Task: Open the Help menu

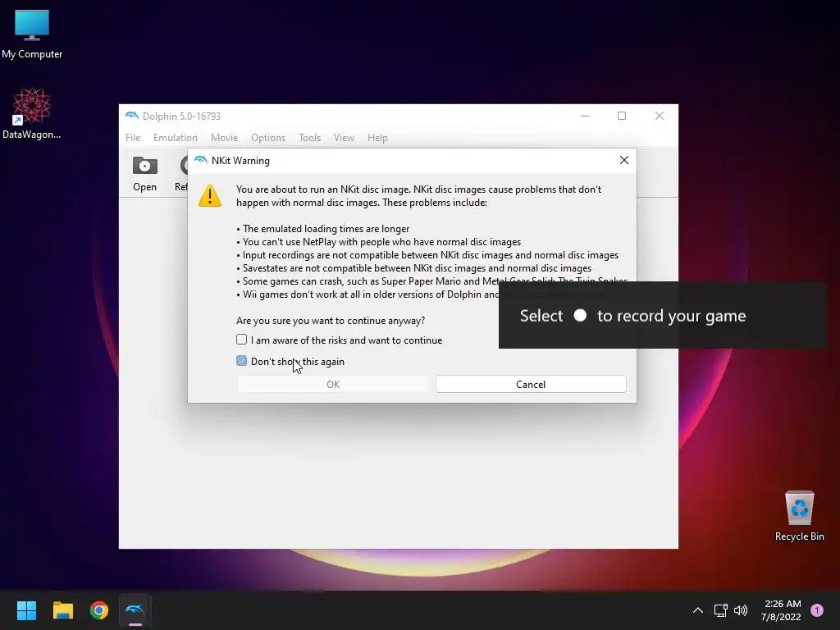Action: coord(377,138)
